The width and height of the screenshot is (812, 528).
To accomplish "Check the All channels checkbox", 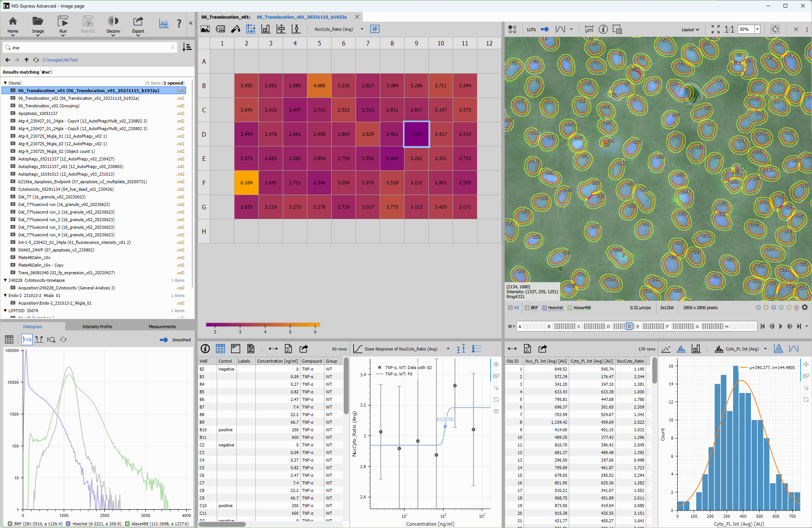I will (510, 308).
